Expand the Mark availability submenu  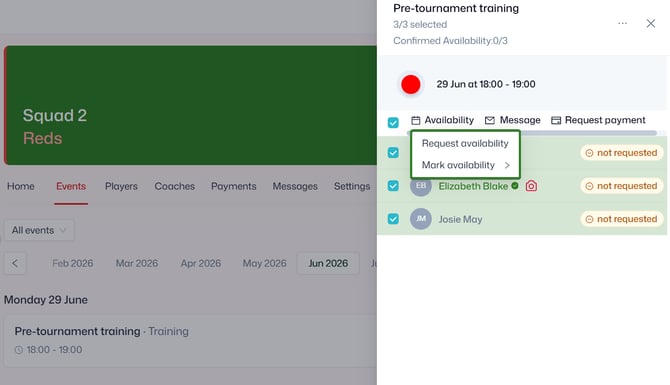(x=465, y=165)
